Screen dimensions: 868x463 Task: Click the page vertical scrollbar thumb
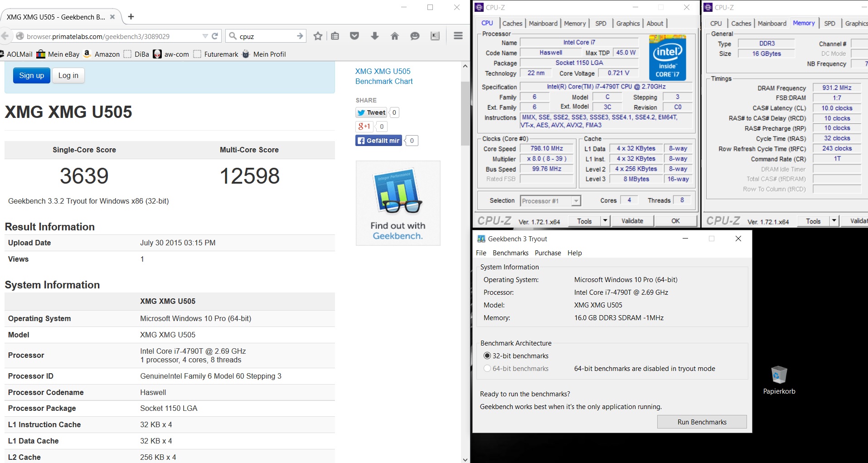click(x=465, y=113)
